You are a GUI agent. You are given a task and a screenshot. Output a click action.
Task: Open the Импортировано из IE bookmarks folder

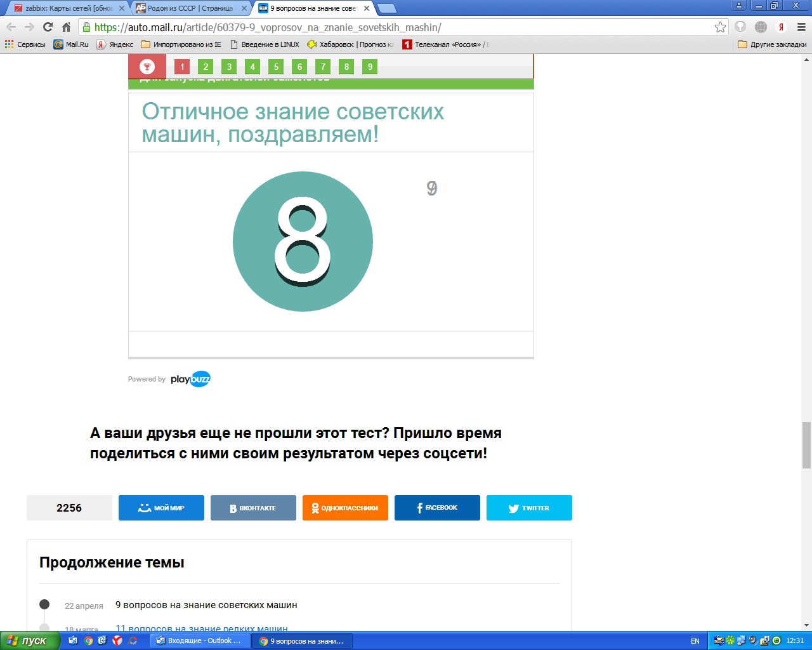(x=181, y=44)
